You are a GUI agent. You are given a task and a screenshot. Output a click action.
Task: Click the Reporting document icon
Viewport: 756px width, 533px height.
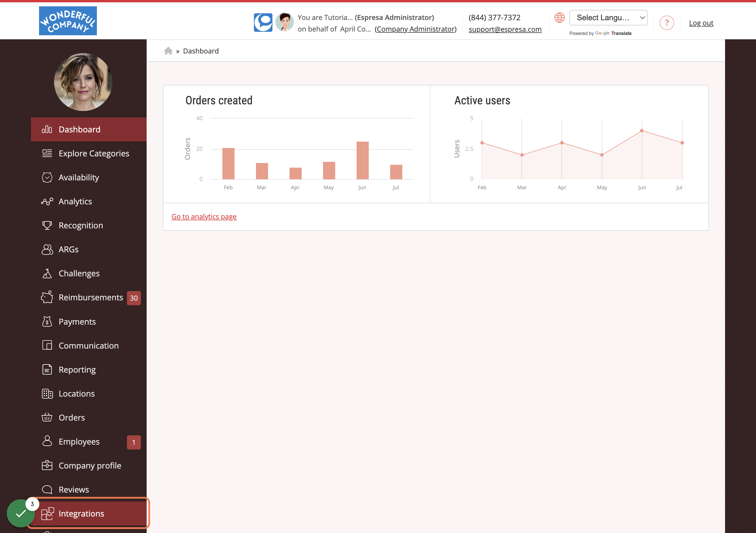pos(47,369)
